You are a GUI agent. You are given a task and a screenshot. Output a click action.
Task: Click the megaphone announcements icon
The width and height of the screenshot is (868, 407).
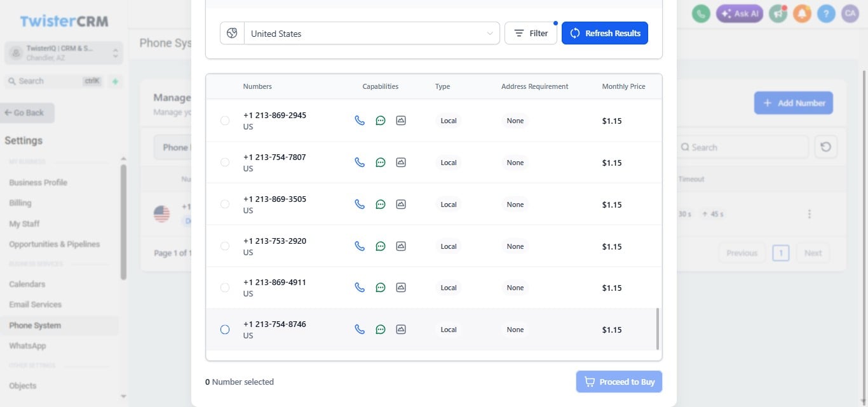778,13
